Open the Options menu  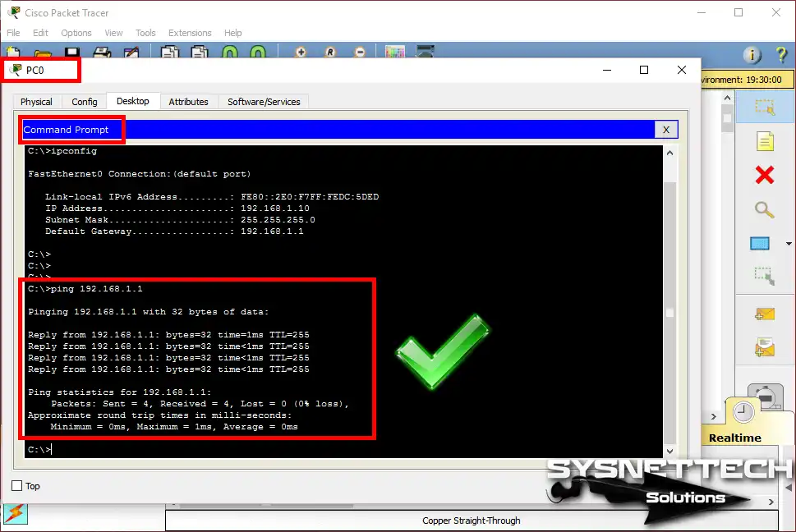(76, 33)
